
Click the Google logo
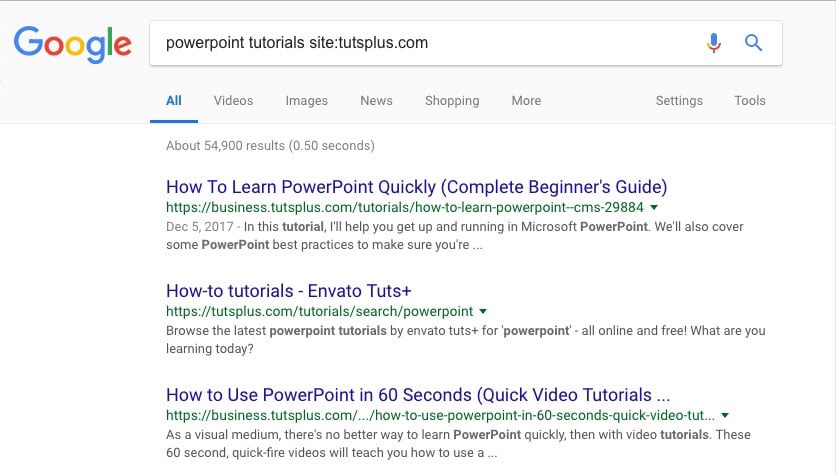(73, 44)
